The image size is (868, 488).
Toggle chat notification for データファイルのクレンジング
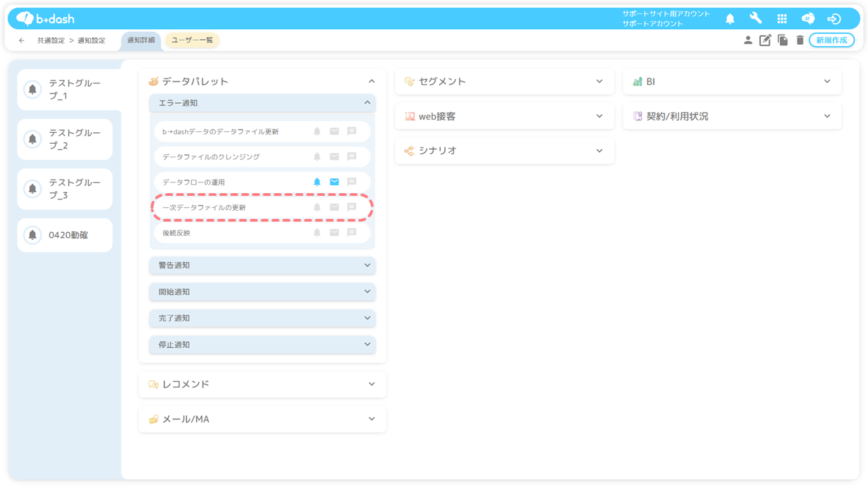click(x=351, y=157)
